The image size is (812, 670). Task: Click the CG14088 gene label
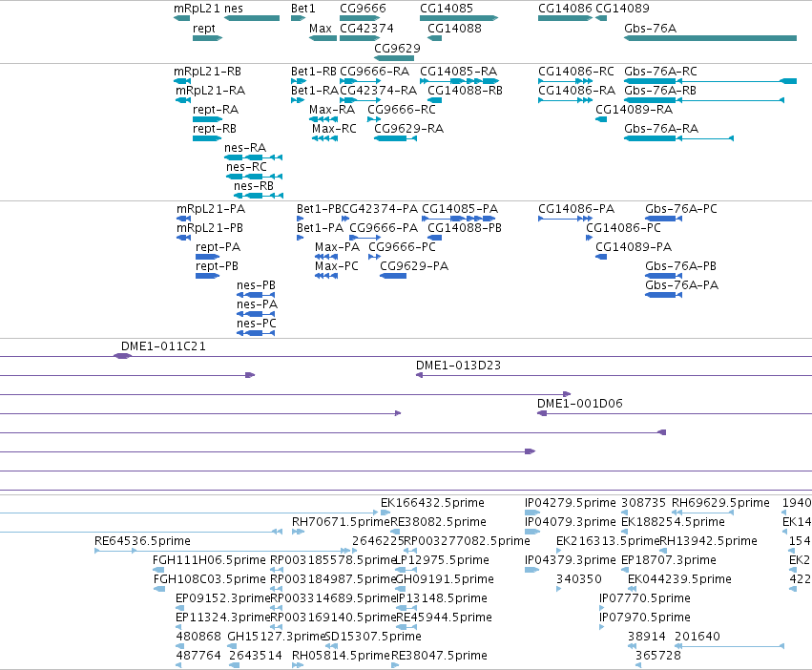[454, 29]
